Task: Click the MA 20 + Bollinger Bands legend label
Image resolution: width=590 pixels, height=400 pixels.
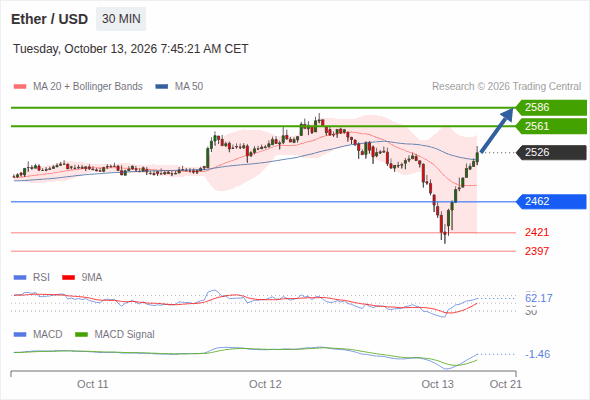Action: click(88, 87)
